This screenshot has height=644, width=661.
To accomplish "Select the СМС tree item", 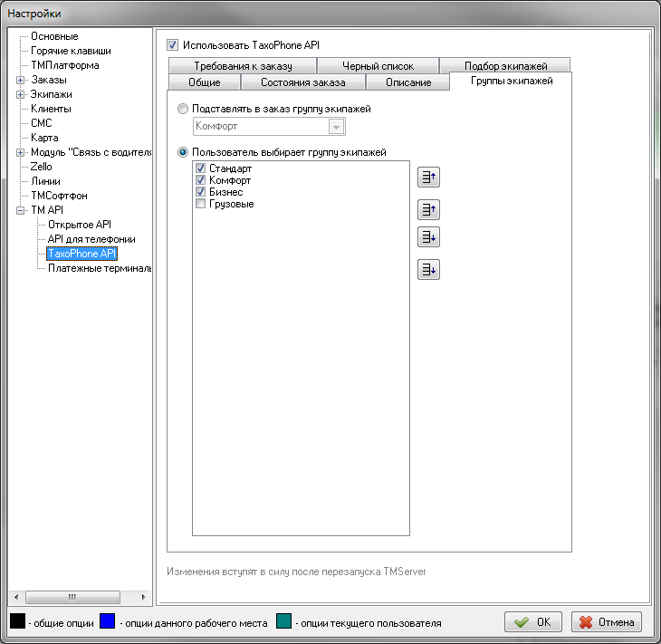I will 42,123.
